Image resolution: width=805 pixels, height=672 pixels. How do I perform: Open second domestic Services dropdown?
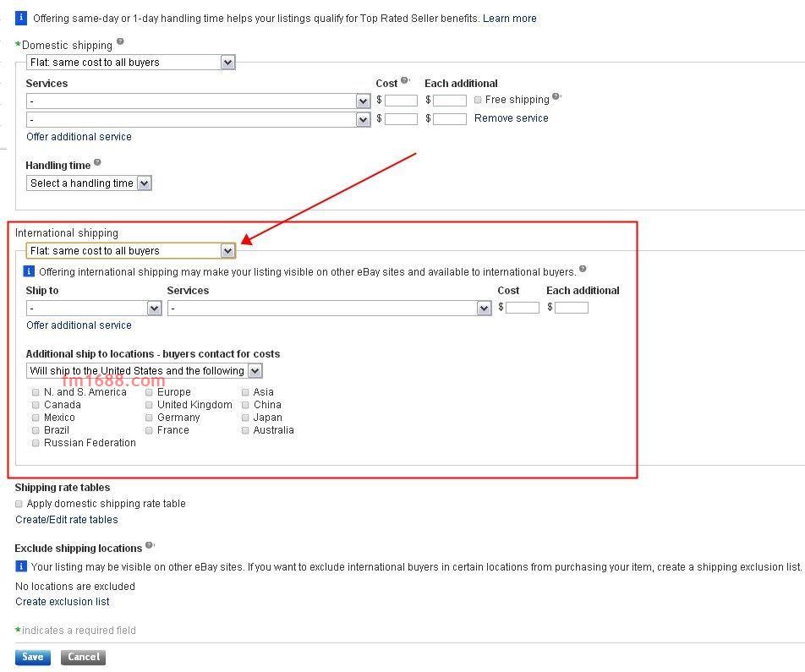[x=198, y=120]
